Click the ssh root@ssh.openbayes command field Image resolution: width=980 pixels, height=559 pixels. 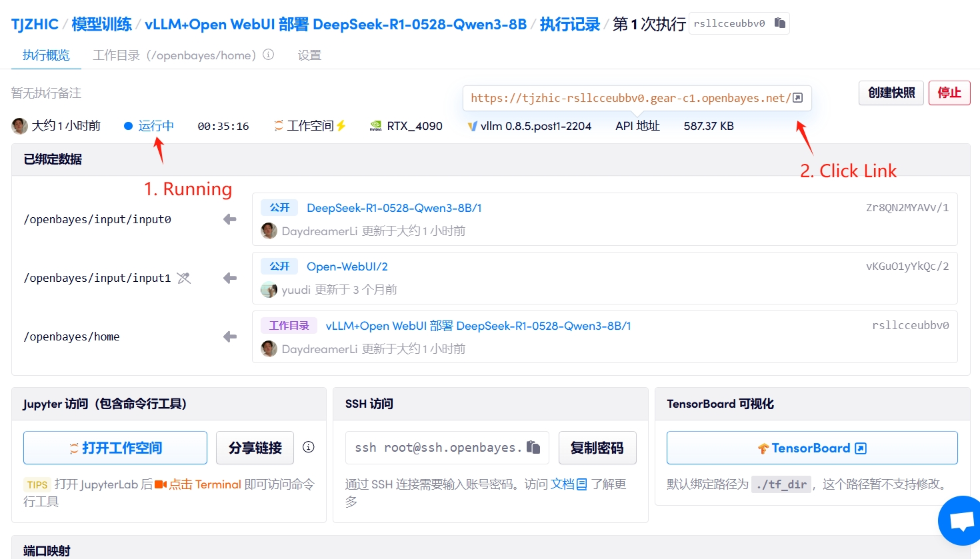447,448
